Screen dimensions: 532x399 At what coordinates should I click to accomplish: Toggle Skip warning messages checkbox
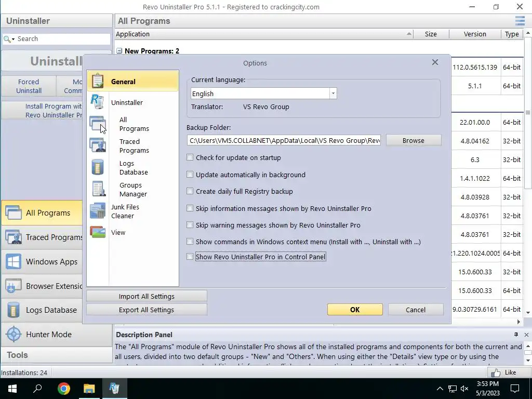coord(190,224)
